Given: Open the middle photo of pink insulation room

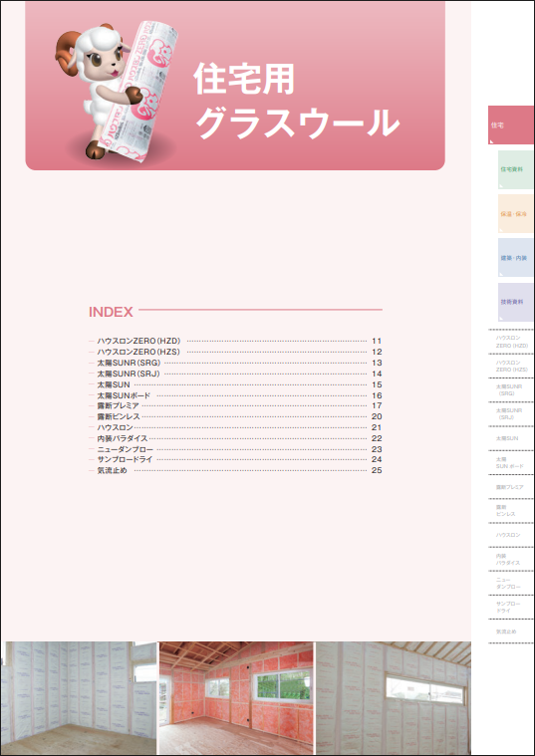Looking at the screenshot, I should (x=236, y=698).
